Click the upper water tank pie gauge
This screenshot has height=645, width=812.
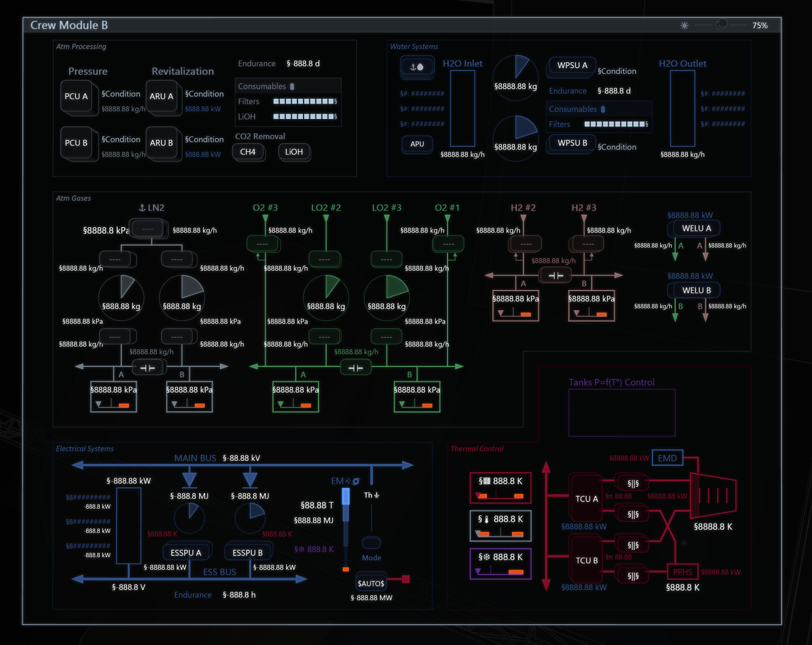[516, 77]
